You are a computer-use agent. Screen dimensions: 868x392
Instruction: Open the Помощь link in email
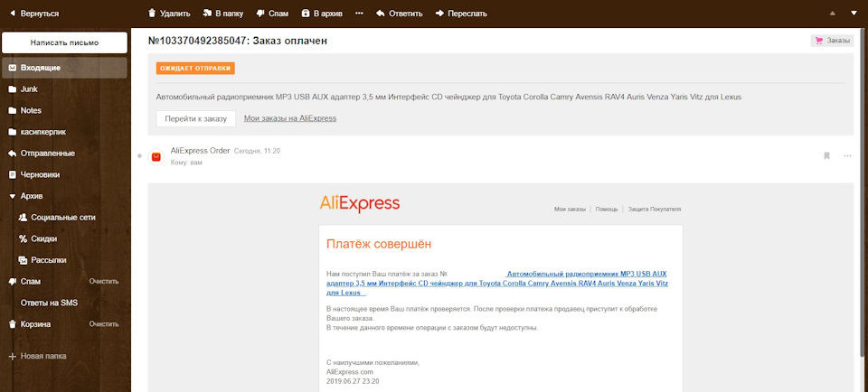click(x=607, y=210)
